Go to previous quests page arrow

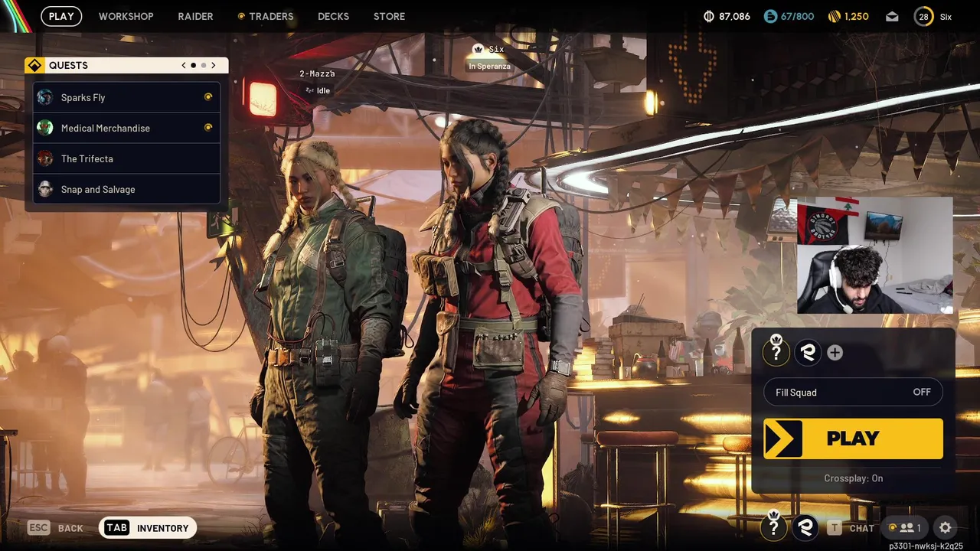click(x=184, y=65)
